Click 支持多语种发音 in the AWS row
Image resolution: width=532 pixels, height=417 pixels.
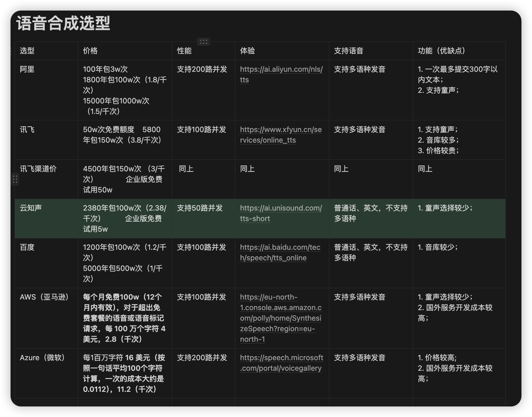tap(360, 297)
